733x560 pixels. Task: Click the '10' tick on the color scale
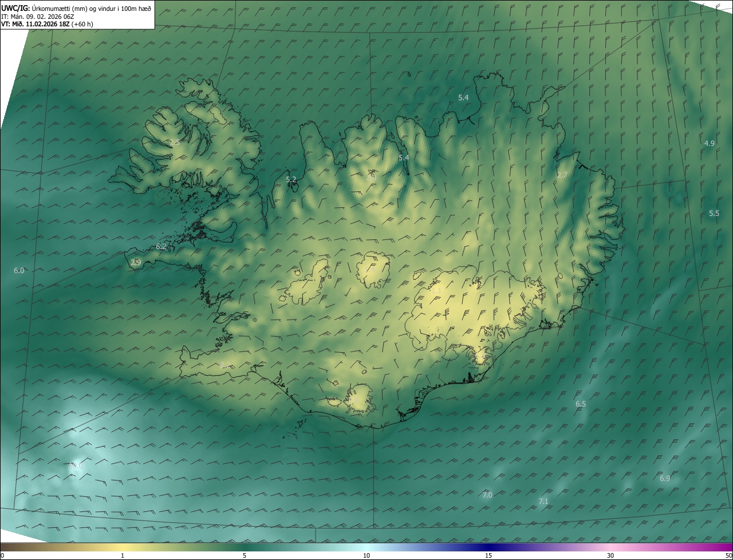point(366,555)
